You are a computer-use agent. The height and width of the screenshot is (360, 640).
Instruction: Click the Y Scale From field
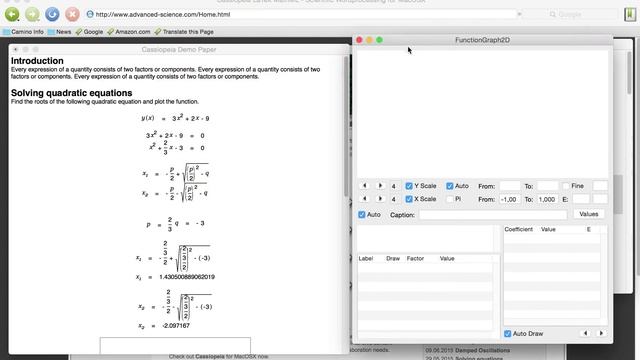tap(510, 186)
